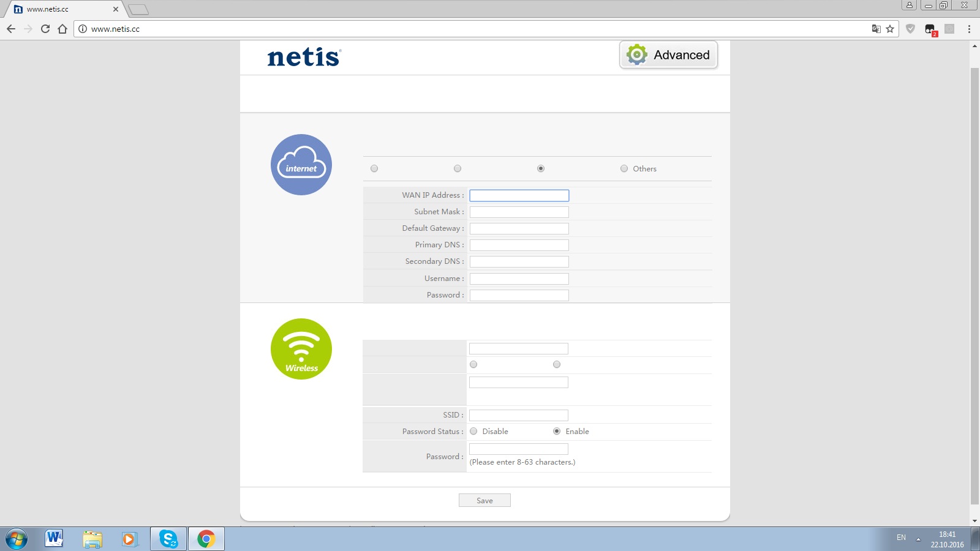Reload the netis page
The image size is (980, 551).
[45, 29]
